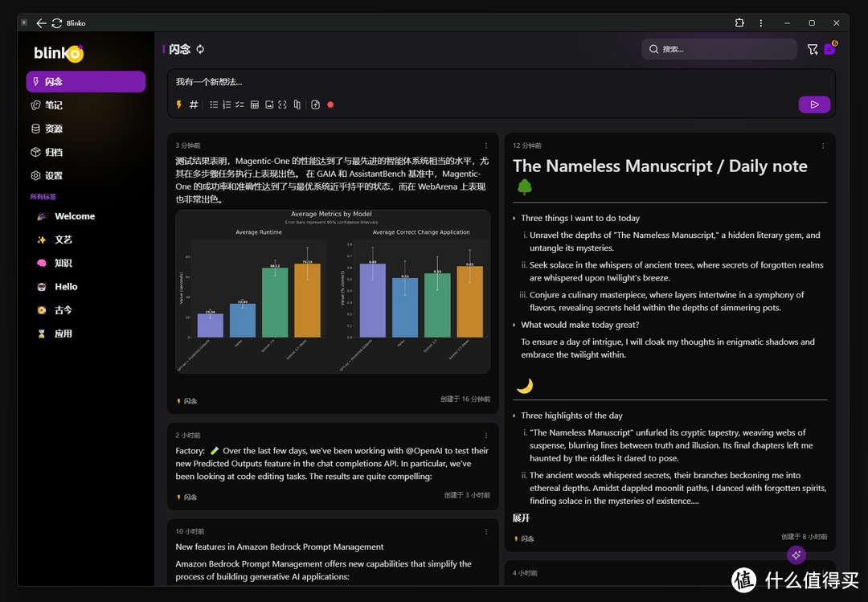Insert a hashtag with the # icon
The image size is (868, 602).
194,104
